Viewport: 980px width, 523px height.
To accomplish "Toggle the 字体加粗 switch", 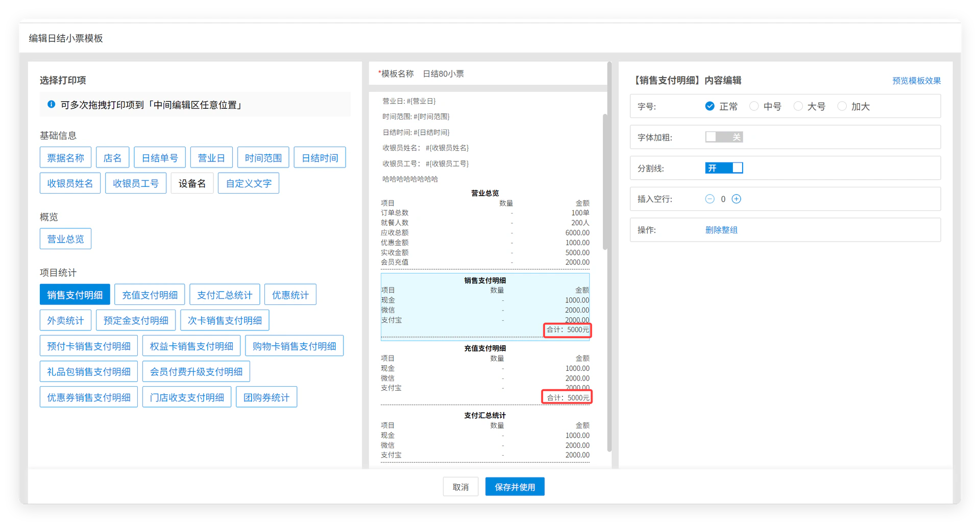I will click(724, 137).
